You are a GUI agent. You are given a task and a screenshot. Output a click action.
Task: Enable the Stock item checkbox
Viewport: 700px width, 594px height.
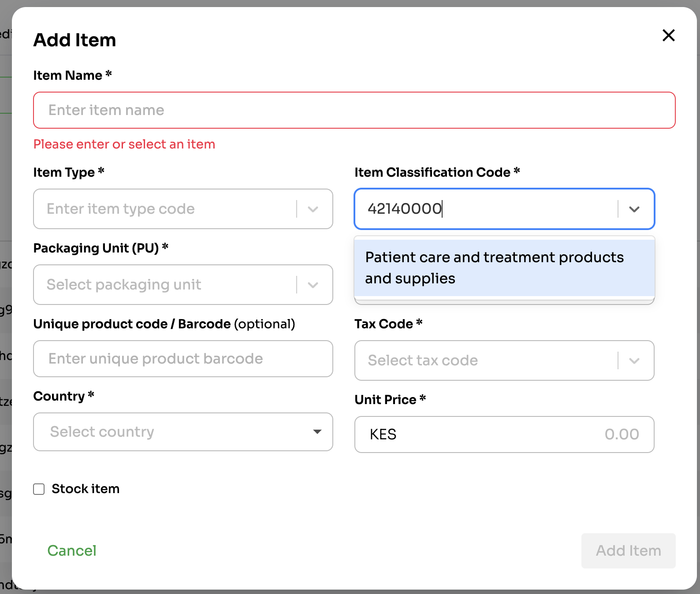pos(39,489)
